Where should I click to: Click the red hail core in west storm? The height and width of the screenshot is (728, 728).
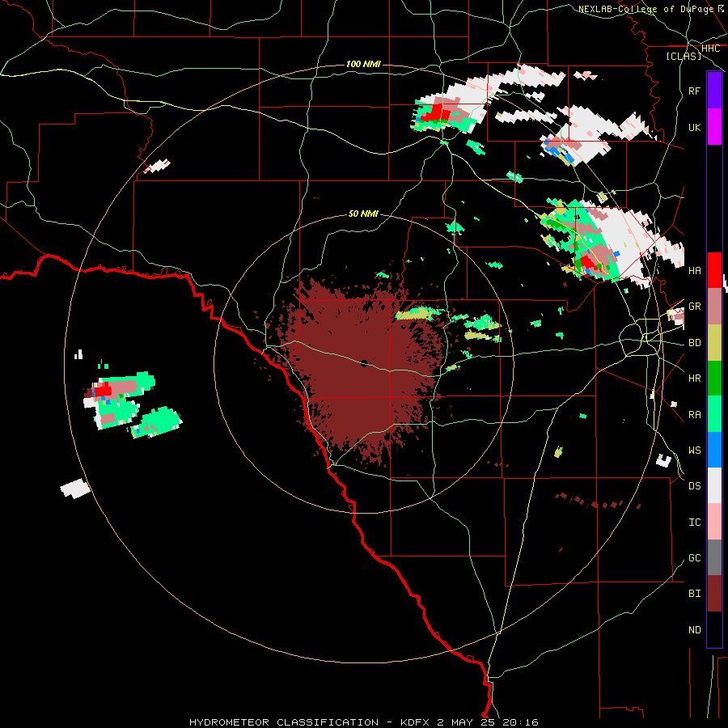103,389
